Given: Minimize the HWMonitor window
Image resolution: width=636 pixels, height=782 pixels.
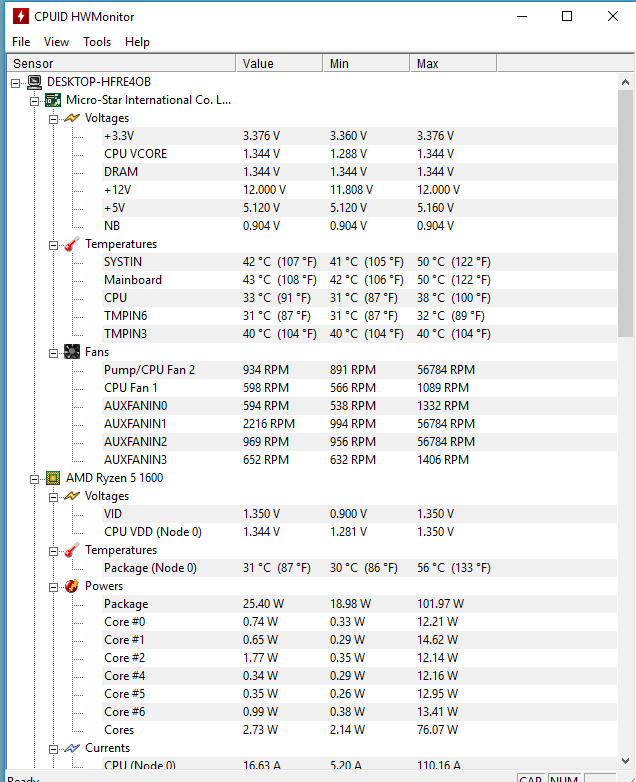Looking at the screenshot, I should tap(522, 16).
